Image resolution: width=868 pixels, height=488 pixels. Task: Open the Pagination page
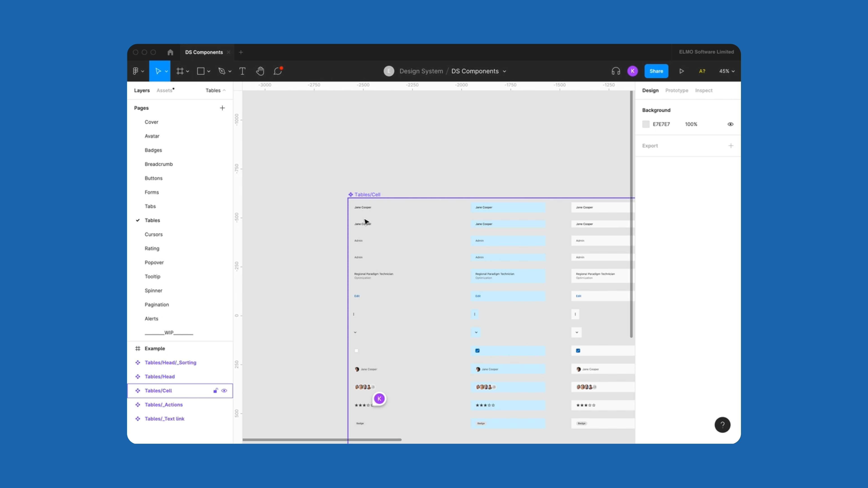156,305
